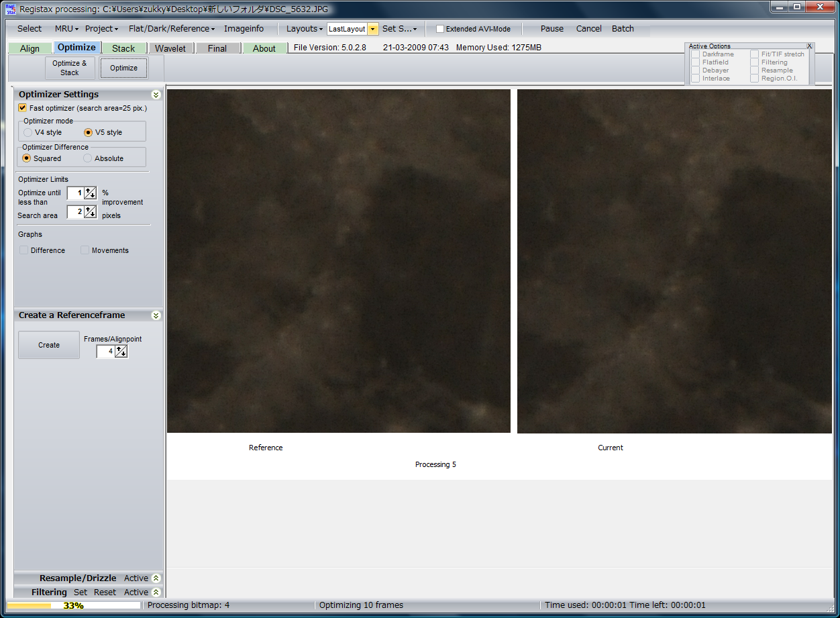Screen dimensions: 840x618
Task: Open the LastLayout combo box arrow
Action: pos(372,29)
